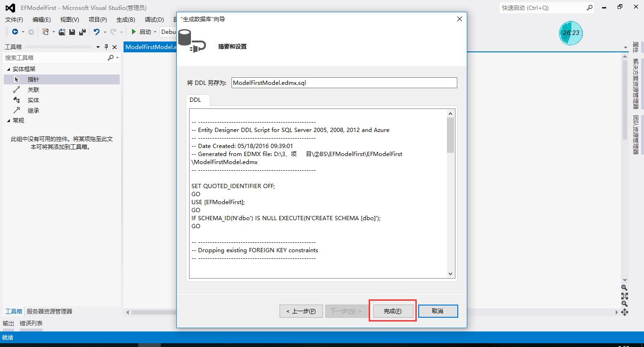This screenshot has height=347, width=644.
Task: Open the 错误列表 panel tab
Action: pyautogui.click(x=31, y=323)
